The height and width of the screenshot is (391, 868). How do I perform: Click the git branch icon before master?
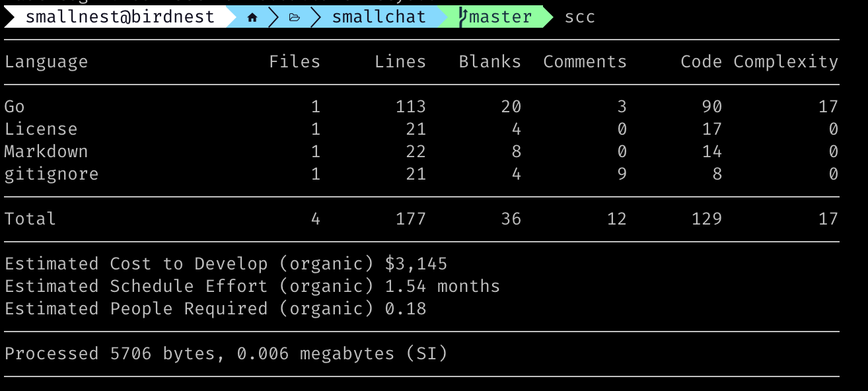(x=462, y=17)
